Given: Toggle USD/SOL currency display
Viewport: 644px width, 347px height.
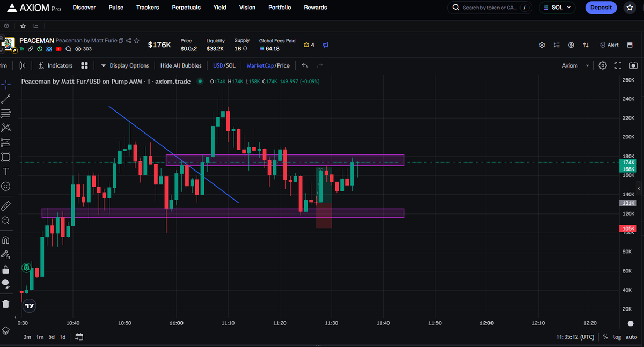Looking at the screenshot, I should tap(224, 65).
